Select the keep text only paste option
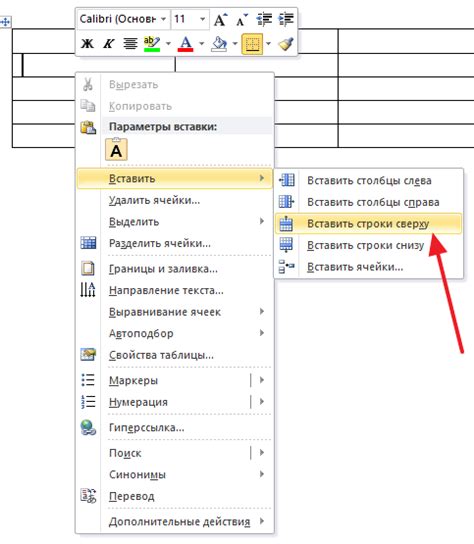 [116, 150]
